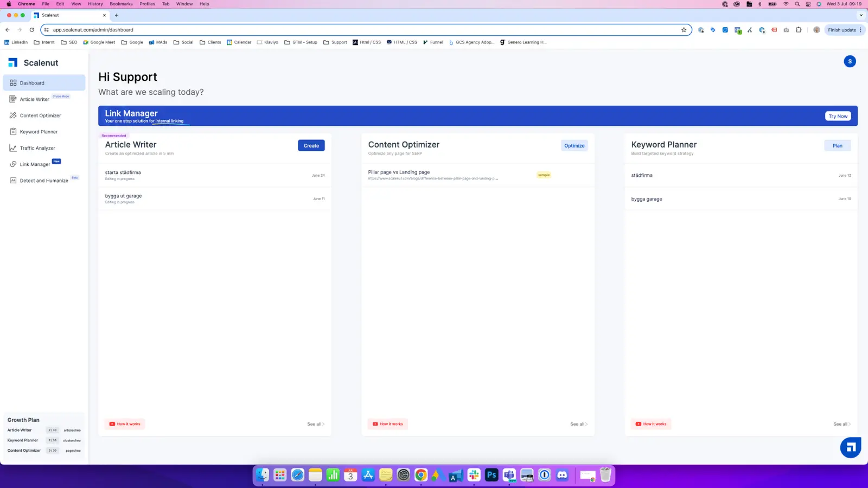Viewport: 868px width, 488px height.
Task: Open the 'bygga garage' keyword plan
Action: point(741,199)
